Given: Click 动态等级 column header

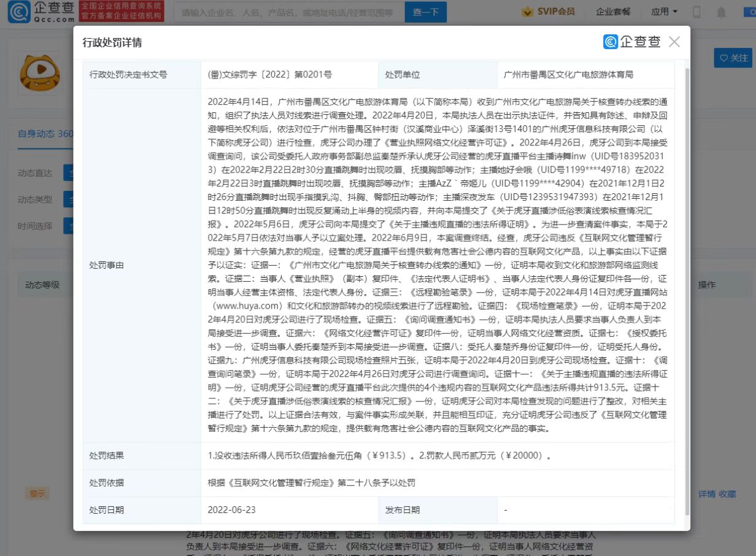Looking at the screenshot, I should (42, 285).
